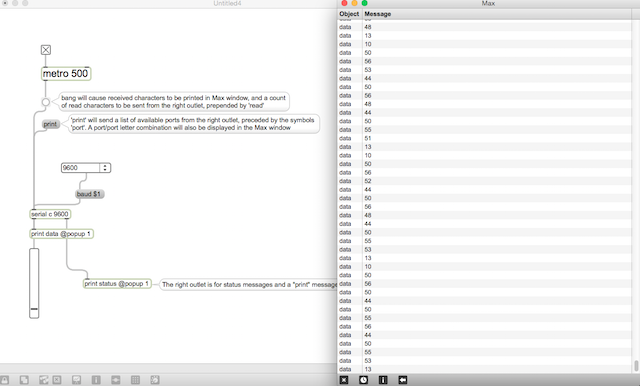Click the horizontal-bar icon beside patcher inspector
Viewport: 640px width, 386px height.
pyautogui.click(x=116, y=380)
